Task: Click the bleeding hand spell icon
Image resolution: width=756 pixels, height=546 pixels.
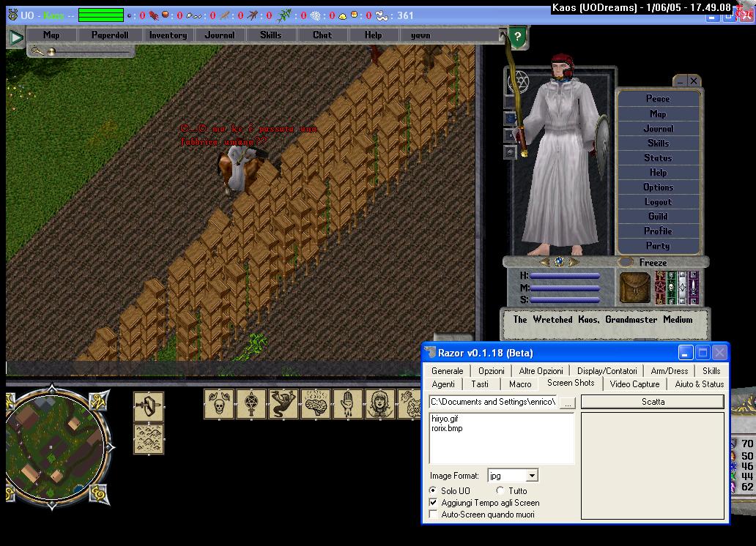Action: point(348,403)
